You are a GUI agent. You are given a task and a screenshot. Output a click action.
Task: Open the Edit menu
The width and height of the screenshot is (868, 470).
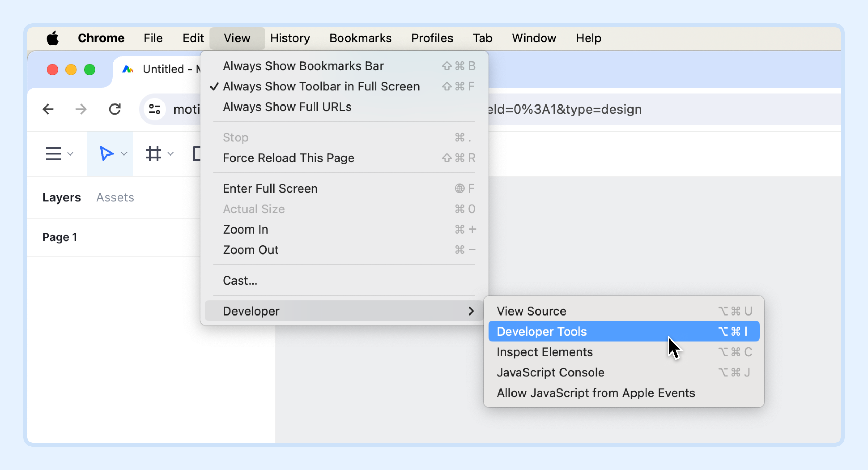(193, 38)
